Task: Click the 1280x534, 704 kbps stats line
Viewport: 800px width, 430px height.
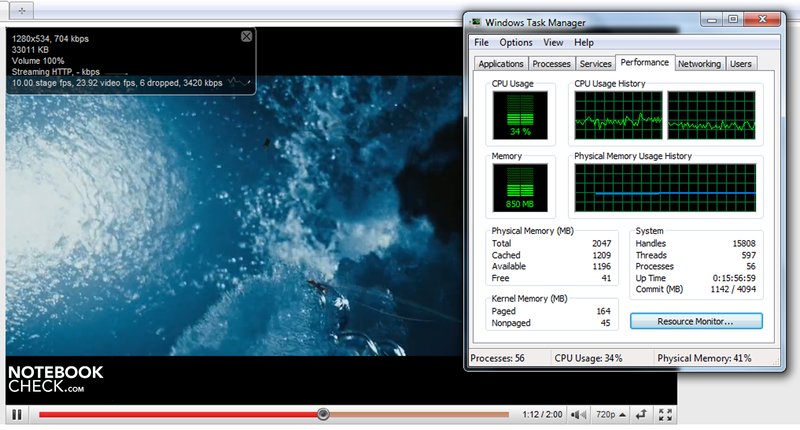Action: (50, 39)
